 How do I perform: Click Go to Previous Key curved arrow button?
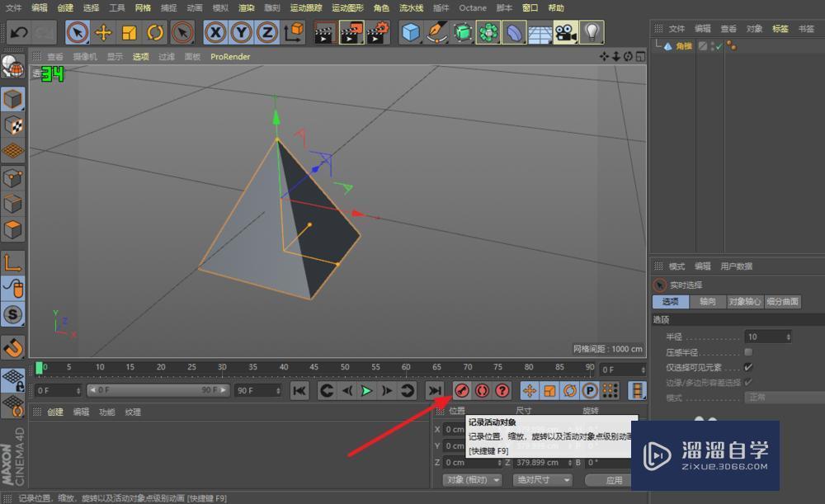point(326,390)
